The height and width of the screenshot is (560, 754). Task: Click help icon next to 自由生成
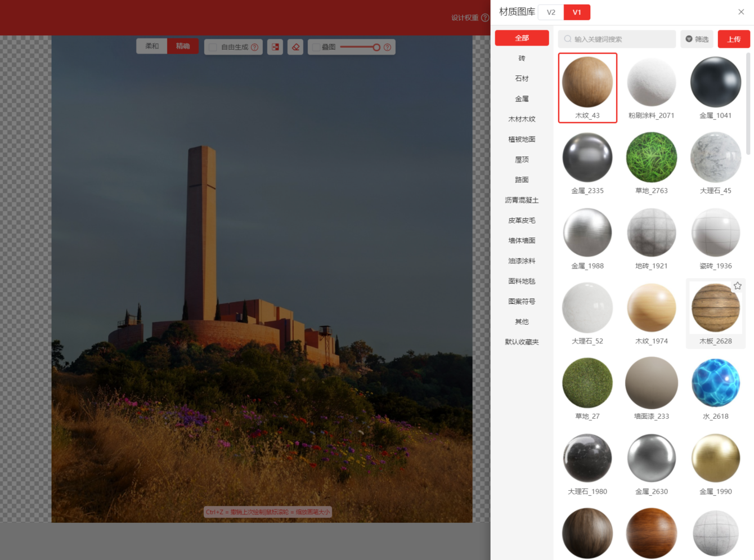coord(255,47)
